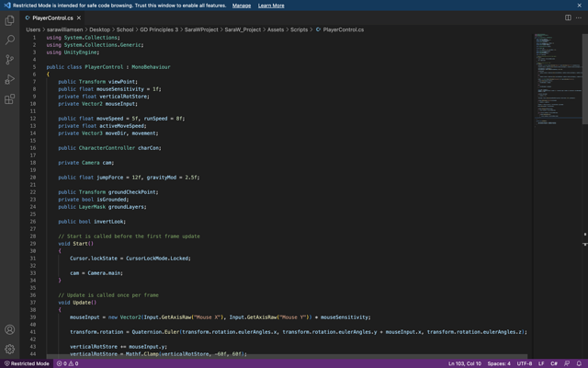Close the Restricted Mode banner
This screenshot has height=368, width=588.
click(x=580, y=6)
